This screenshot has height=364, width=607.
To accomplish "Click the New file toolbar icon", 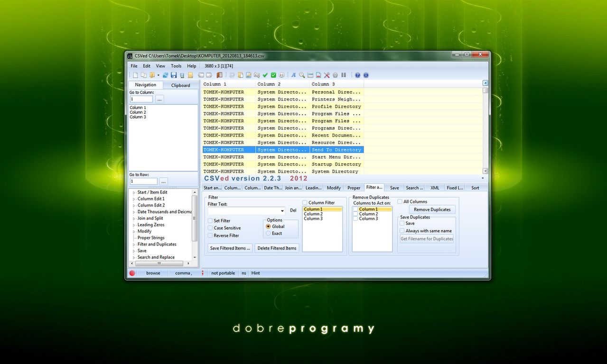I will pyautogui.click(x=135, y=75).
